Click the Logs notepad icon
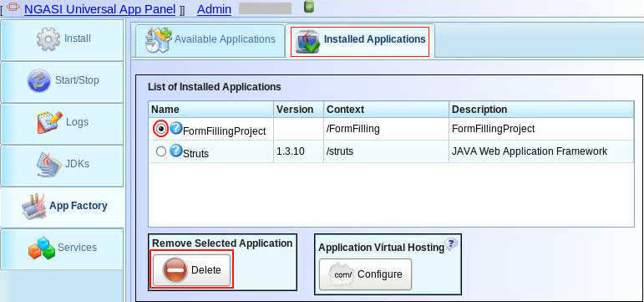This screenshot has width=644, height=302. [50, 122]
